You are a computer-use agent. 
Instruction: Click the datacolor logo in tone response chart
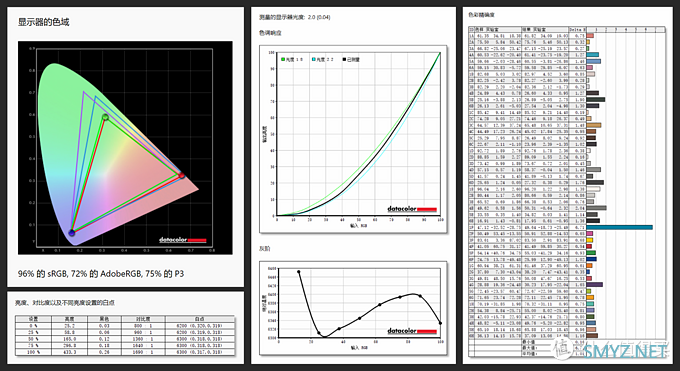pyautogui.click(x=412, y=209)
